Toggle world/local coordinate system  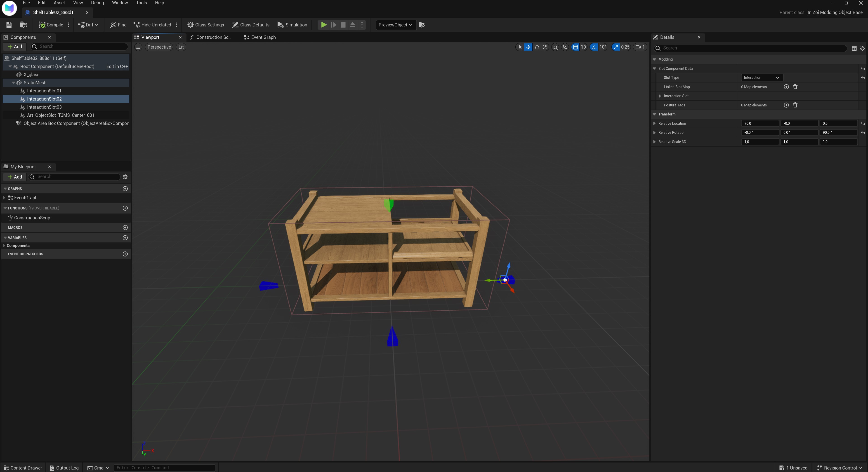click(555, 47)
